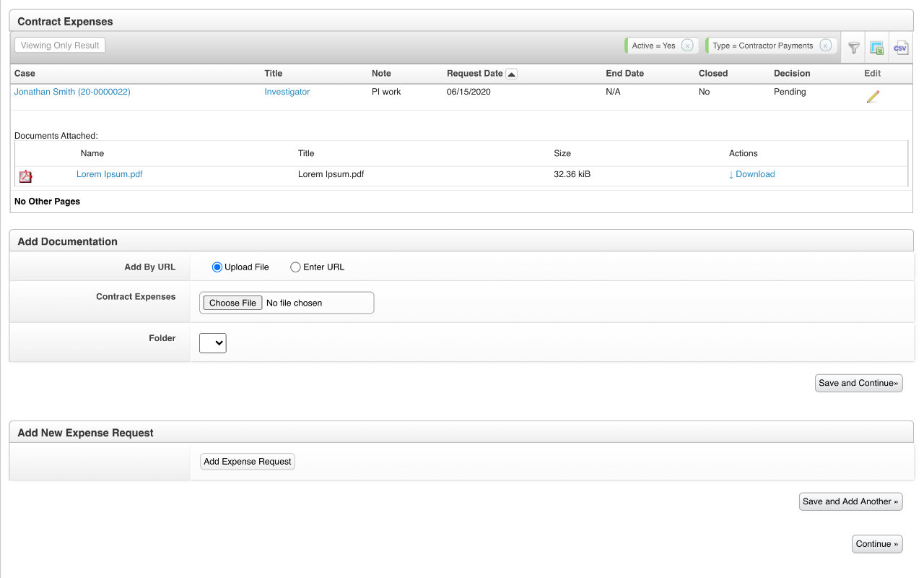924x578 pixels.
Task: Click the Edit column header
Action: (x=873, y=73)
